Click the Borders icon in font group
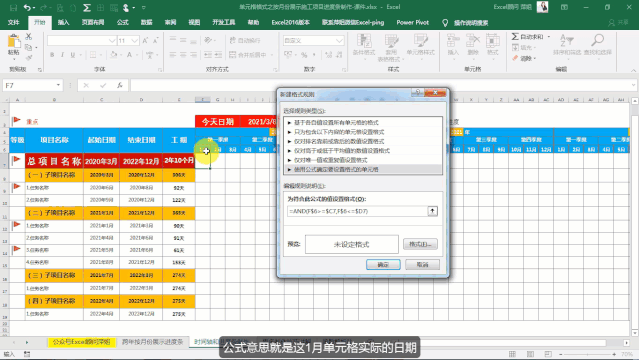This screenshot has width=639, height=360. (93, 55)
